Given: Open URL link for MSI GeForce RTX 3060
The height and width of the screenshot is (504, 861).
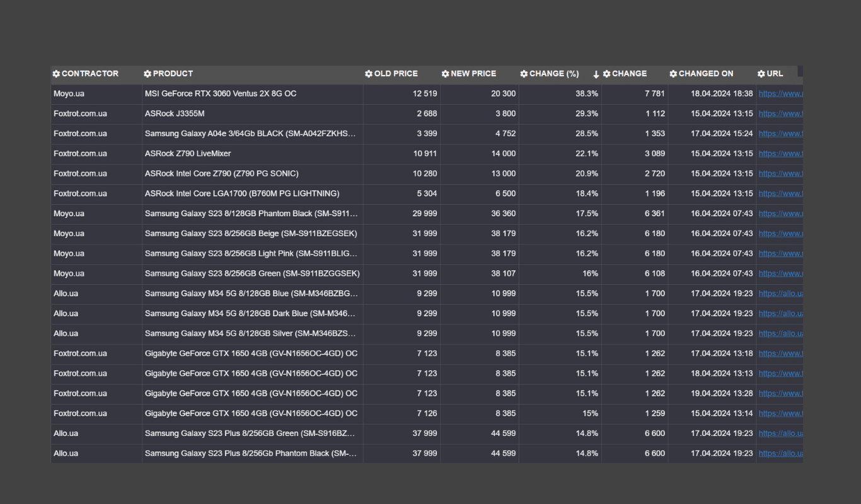Looking at the screenshot, I should 780,94.
